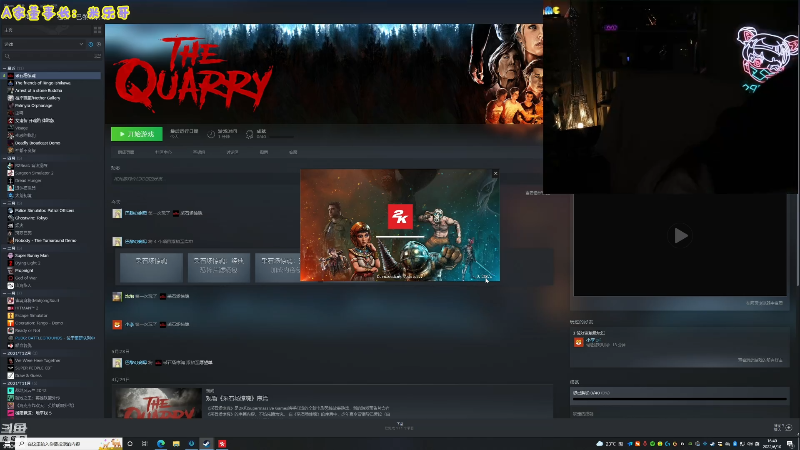This screenshot has height=450, width=800.
Task: Open Task View on the taskbar
Action: 144,443
